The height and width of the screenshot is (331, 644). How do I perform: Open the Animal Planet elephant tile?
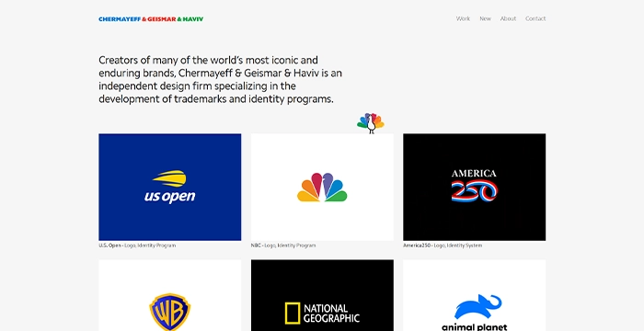(x=475, y=295)
